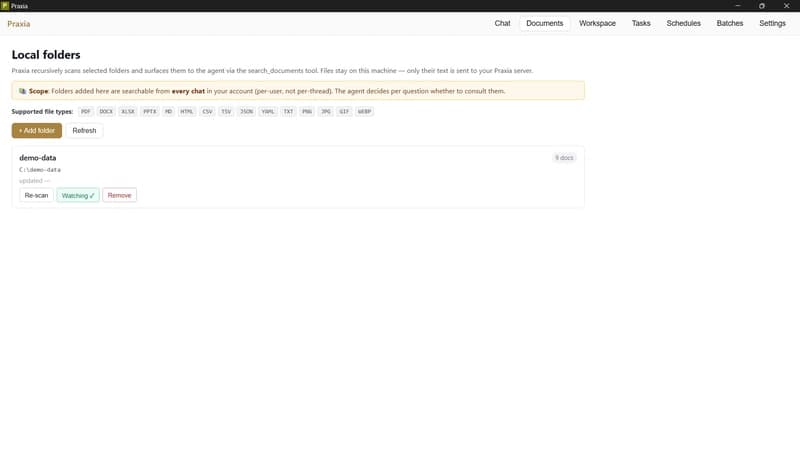
Task: Select the Documents tab
Action: (544, 23)
